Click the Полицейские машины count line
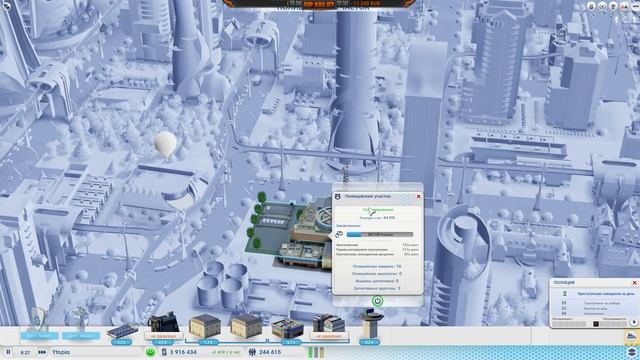 (x=377, y=266)
